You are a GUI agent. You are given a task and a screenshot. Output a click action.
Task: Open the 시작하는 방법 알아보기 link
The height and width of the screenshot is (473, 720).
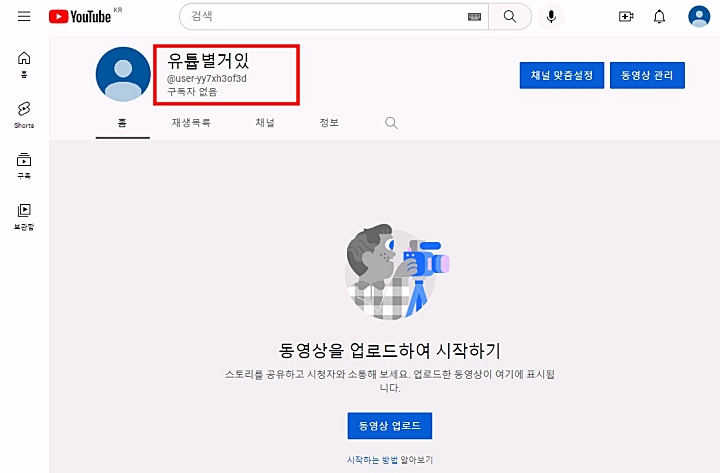389,460
